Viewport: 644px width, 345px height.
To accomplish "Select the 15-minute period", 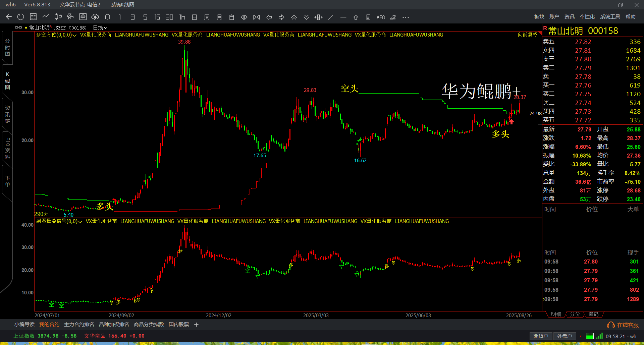I will [157, 17].
